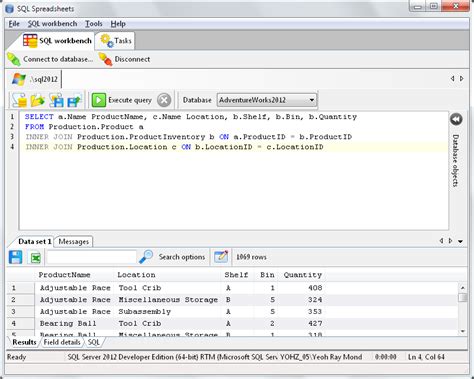474x379 pixels.
Task: Click the Miscellaneous Storage cell in row 2
Action: [168, 300]
